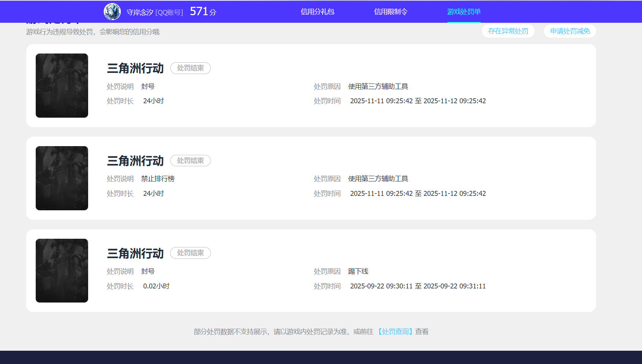Click the 24小时 duration in the 禁止排行榜 record
The width and height of the screenshot is (642, 364).
coord(153,194)
